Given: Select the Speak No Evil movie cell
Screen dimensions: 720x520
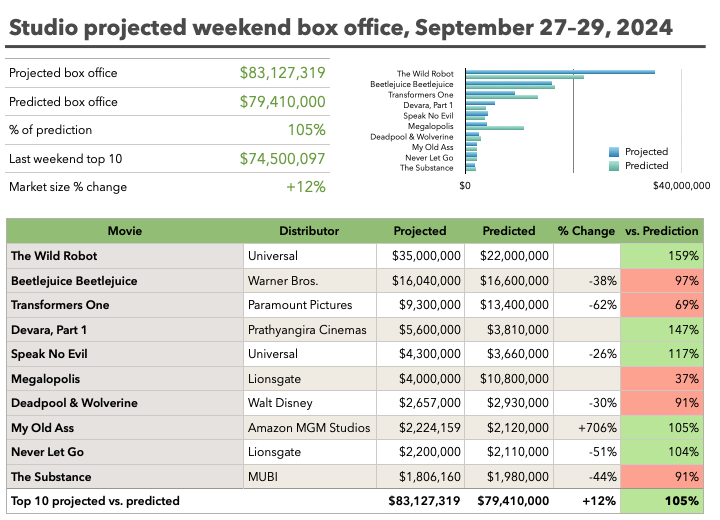Looking at the screenshot, I should tap(125, 354).
